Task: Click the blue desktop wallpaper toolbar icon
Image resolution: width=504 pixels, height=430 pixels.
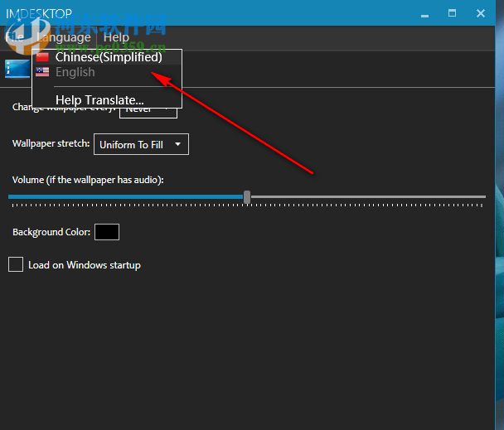Action: pos(17,69)
